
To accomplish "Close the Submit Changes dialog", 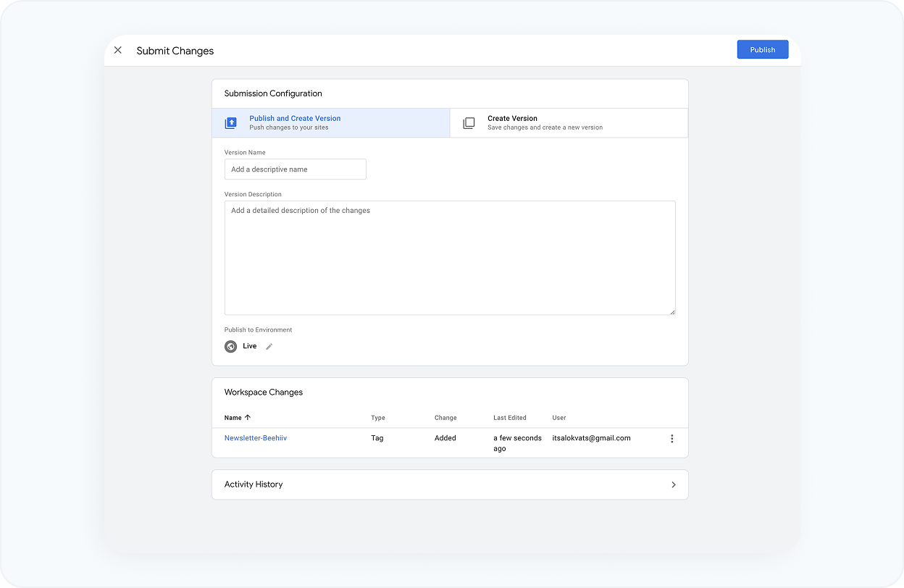I will [x=118, y=50].
